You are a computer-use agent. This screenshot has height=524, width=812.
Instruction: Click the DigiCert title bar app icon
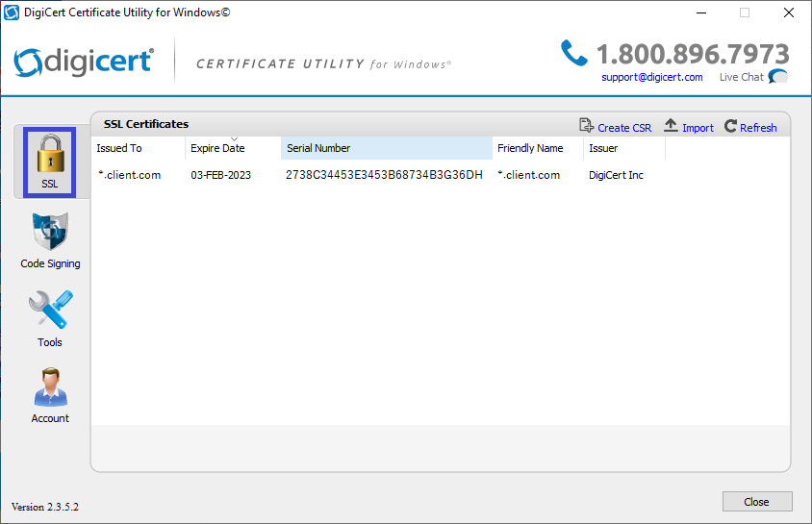pos(12,12)
